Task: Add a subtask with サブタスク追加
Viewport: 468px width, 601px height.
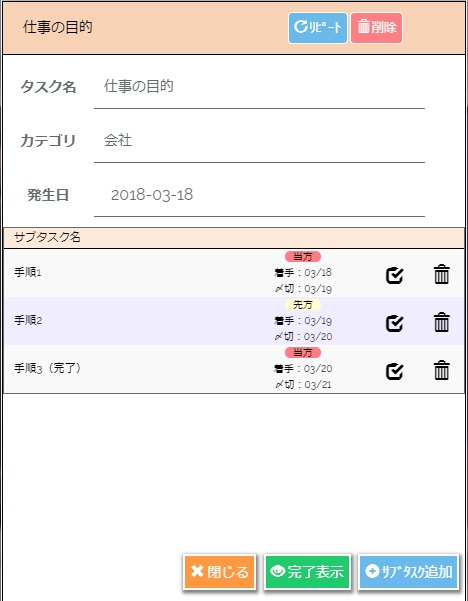Action: coord(409,571)
